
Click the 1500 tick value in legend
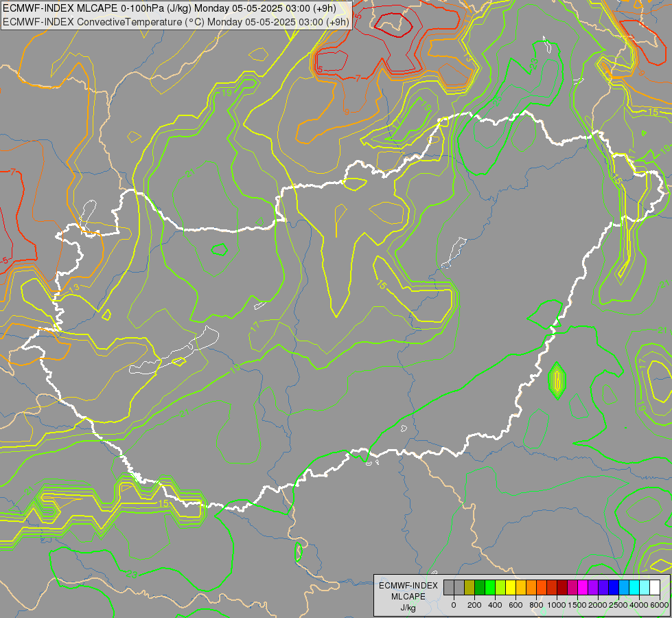tap(577, 605)
